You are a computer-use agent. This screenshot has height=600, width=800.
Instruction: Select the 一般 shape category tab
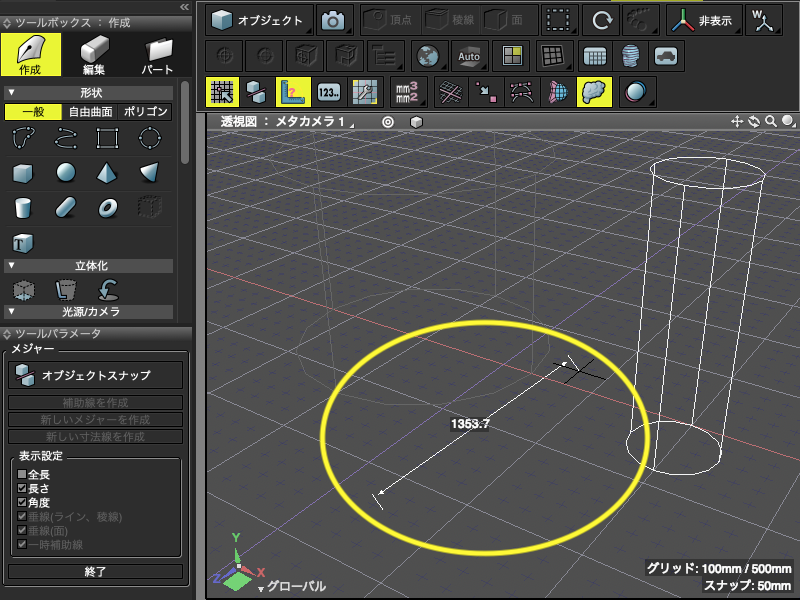click(33, 112)
